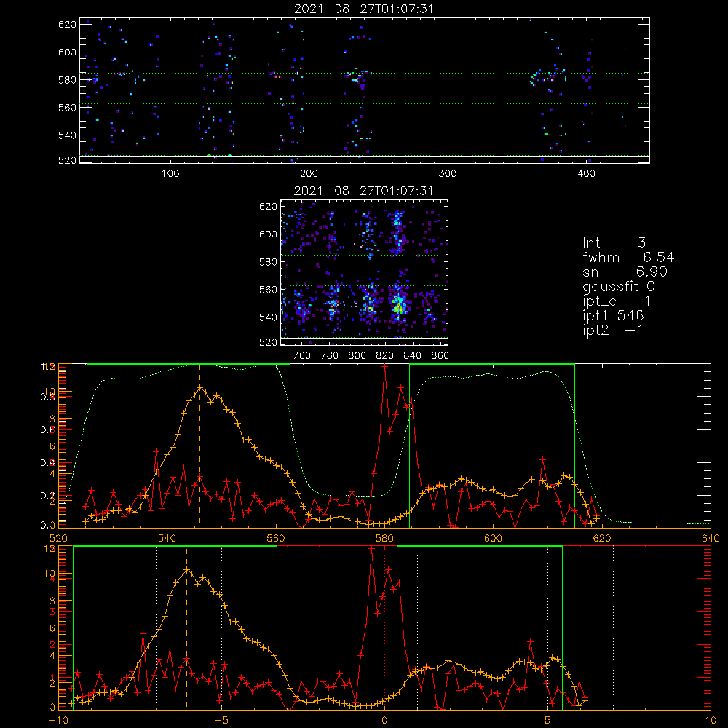Viewport: 728px width, 728px height.
Task: Click the 'ipt1 546' parameter line
Action: (613, 316)
